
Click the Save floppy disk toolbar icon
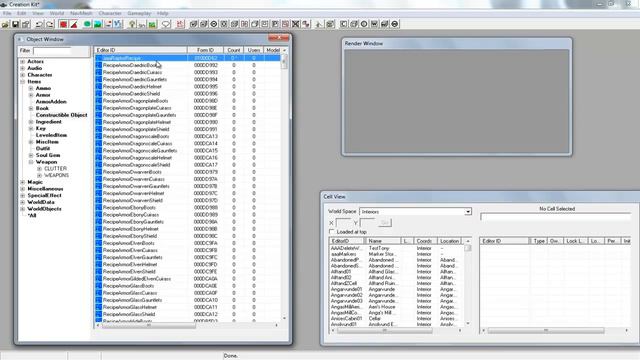point(16,24)
